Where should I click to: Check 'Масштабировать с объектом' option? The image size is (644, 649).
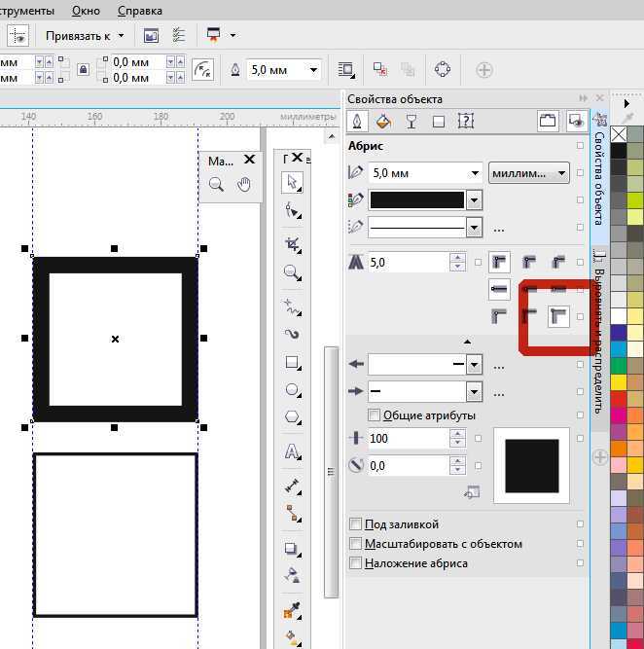[356, 544]
